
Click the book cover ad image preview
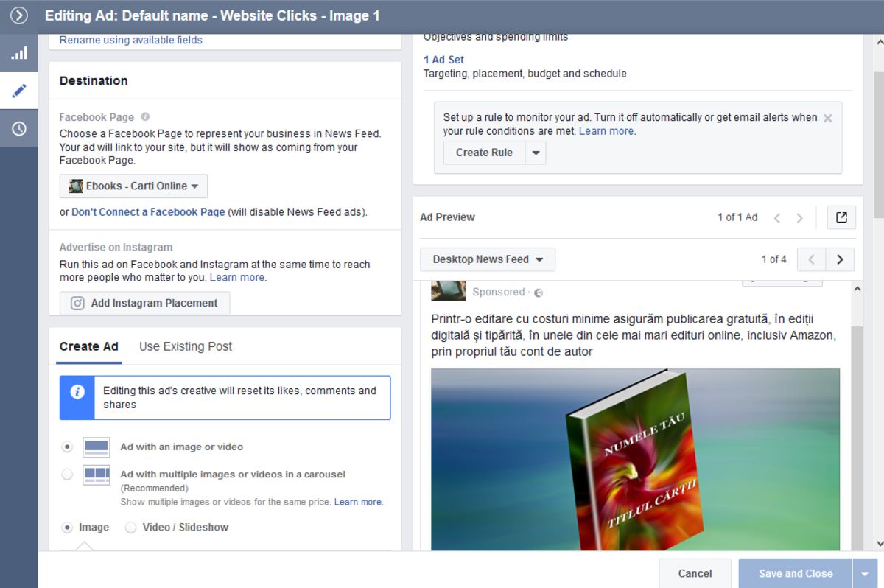pos(635,459)
